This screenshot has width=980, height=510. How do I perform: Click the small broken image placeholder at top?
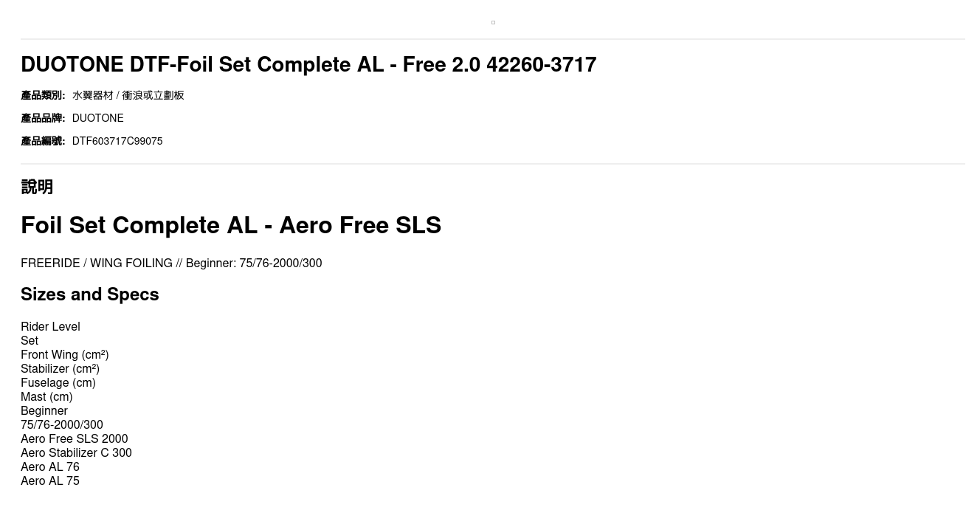coord(493,23)
